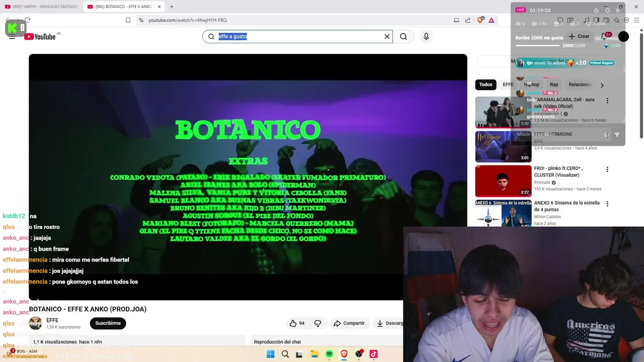The width and height of the screenshot is (644, 362).
Task: Open the Brave Rewards triangle icon
Action: point(491,20)
